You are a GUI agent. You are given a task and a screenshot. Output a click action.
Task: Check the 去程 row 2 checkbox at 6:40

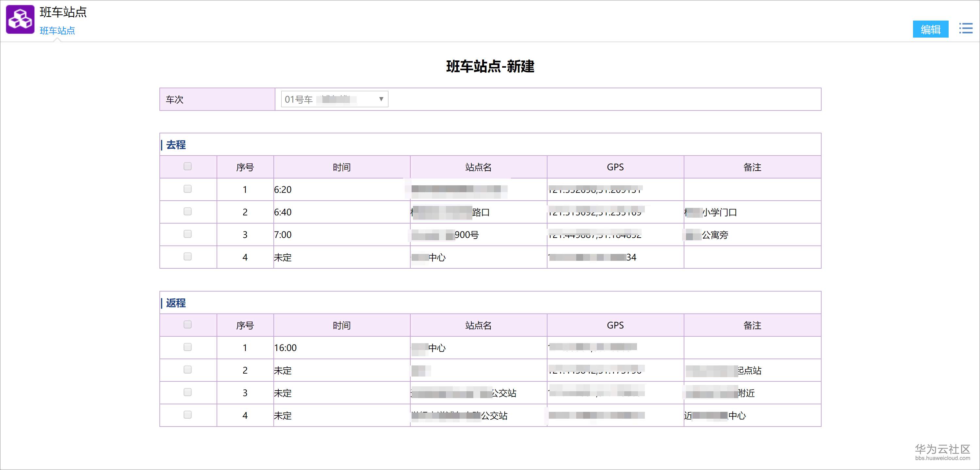pos(188,211)
